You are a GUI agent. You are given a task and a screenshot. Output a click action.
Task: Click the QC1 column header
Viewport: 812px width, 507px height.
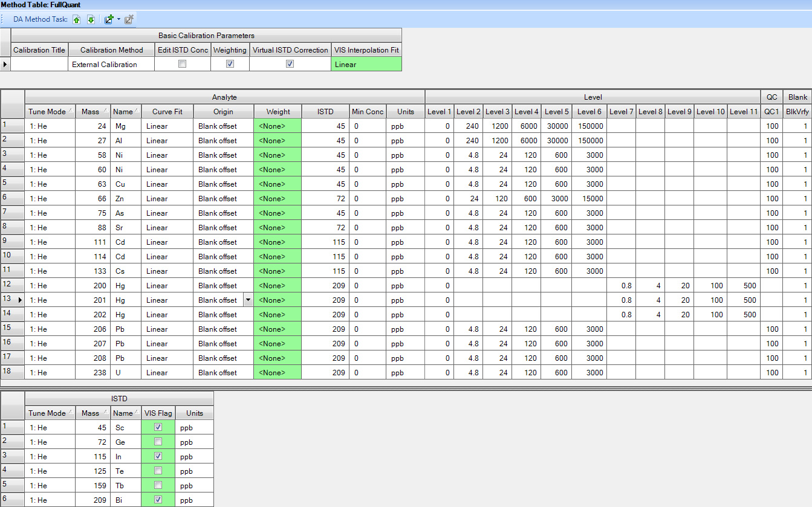[x=772, y=111]
